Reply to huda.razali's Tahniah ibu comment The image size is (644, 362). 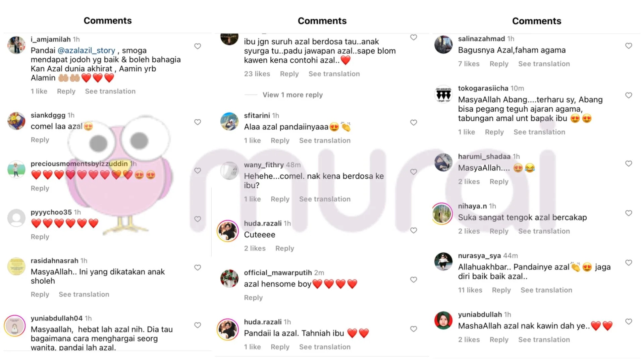(x=280, y=347)
